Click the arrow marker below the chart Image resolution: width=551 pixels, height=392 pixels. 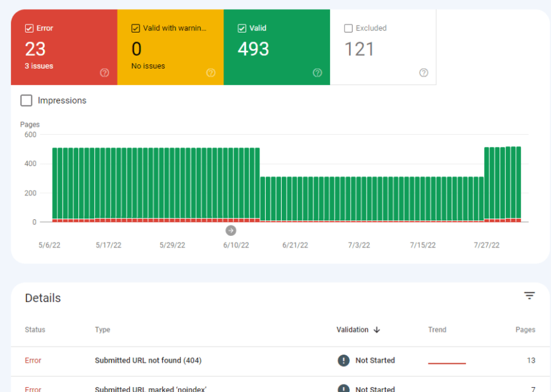[x=231, y=230]
